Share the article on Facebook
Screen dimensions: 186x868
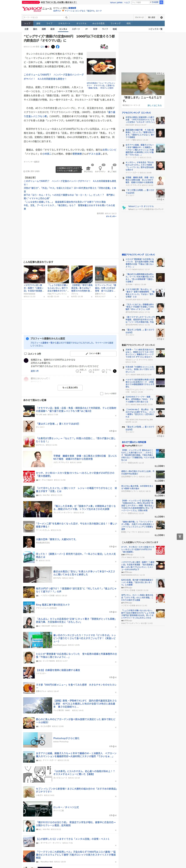pyautogui.click(x=57, y=47)
